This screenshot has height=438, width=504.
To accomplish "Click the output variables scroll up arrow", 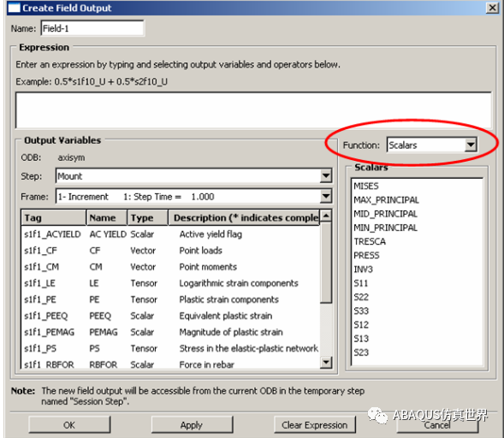I will tap(326, 216).
